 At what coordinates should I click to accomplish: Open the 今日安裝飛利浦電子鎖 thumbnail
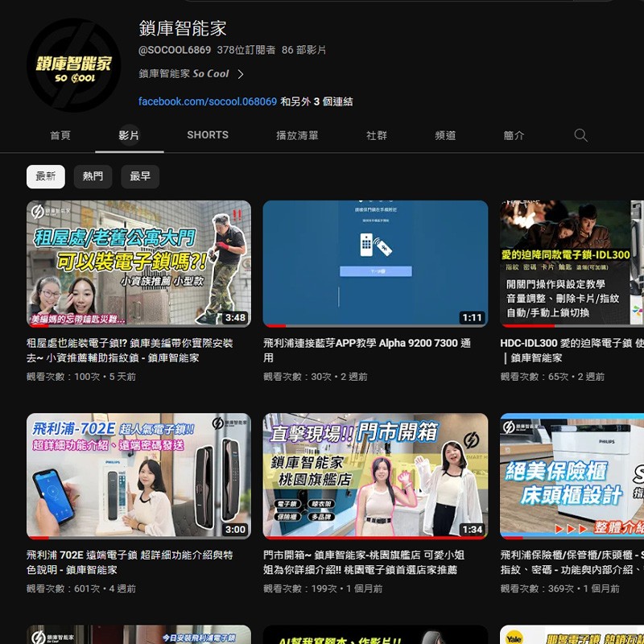138,634
